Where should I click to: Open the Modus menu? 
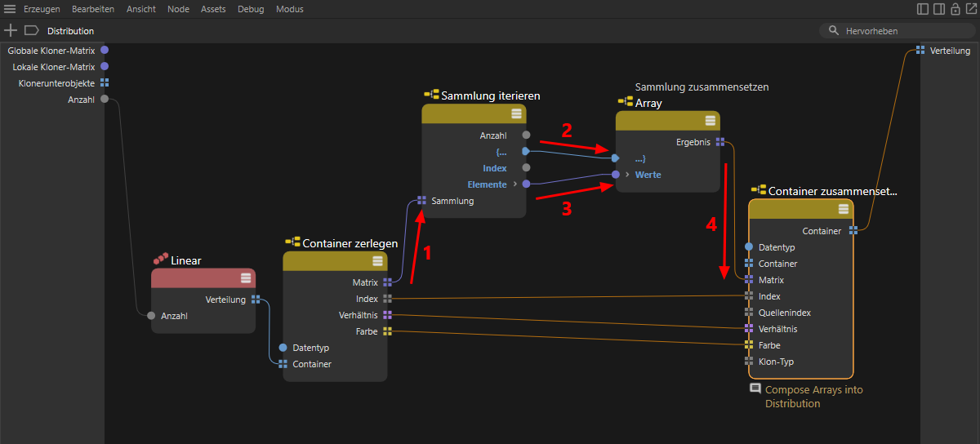point(289,9)
